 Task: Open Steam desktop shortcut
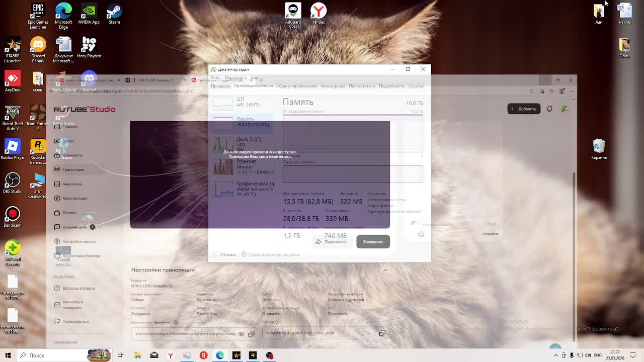tap(114, 14)
